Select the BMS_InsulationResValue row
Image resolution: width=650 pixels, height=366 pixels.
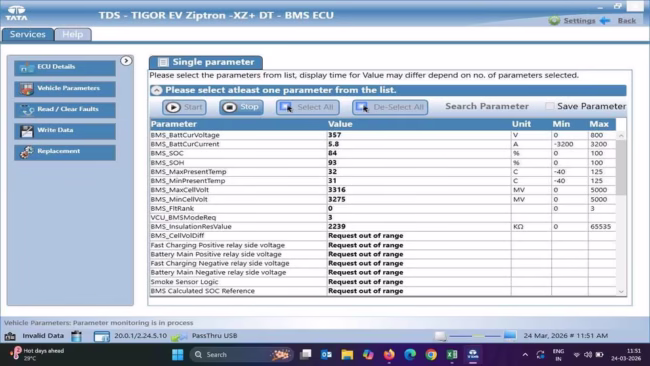[383, 227]
